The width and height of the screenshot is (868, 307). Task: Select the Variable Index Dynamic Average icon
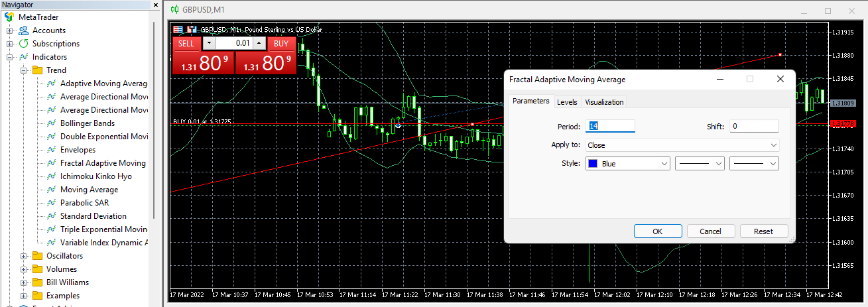[51, 243]
